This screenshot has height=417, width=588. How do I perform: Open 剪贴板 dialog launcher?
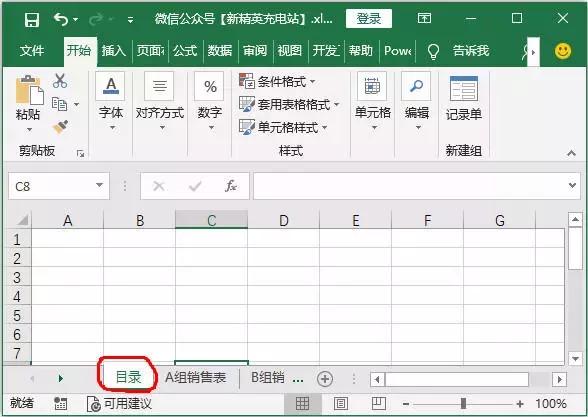(80, 153)
